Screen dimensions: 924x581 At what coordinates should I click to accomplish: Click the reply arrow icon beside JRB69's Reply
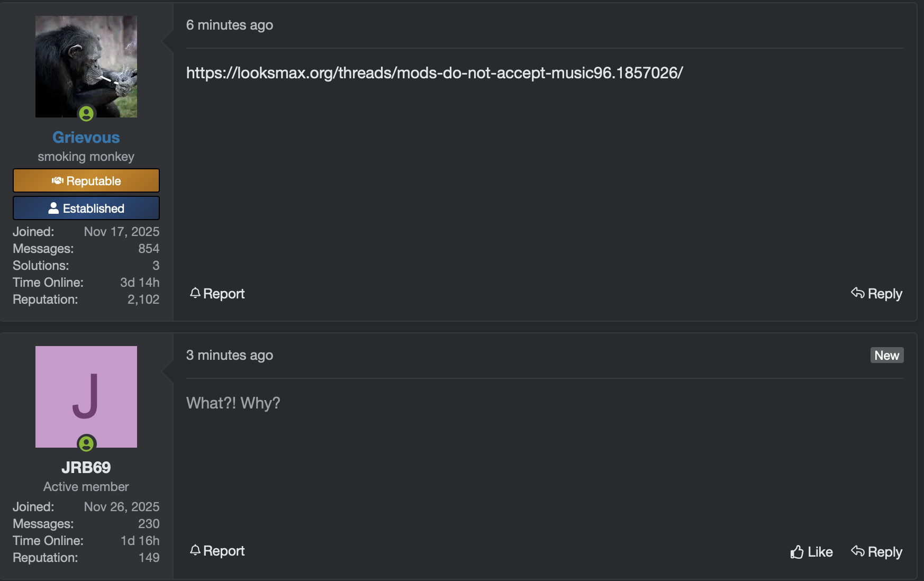[858, 551]
